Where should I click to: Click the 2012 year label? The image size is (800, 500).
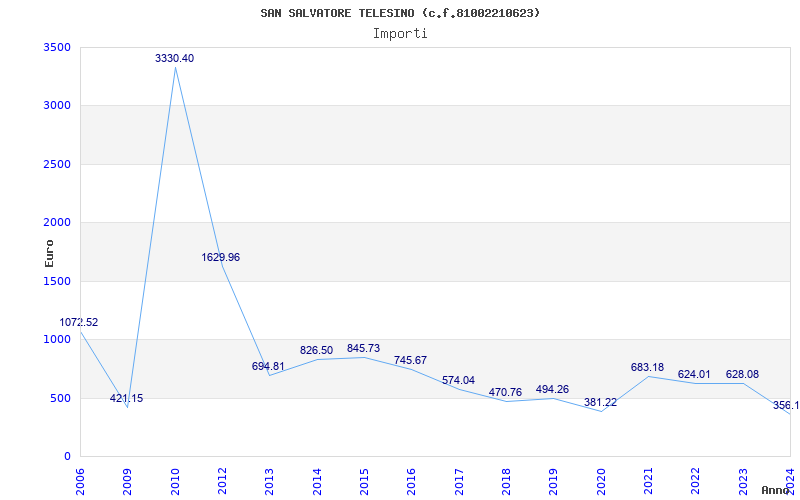click(222, 482)
